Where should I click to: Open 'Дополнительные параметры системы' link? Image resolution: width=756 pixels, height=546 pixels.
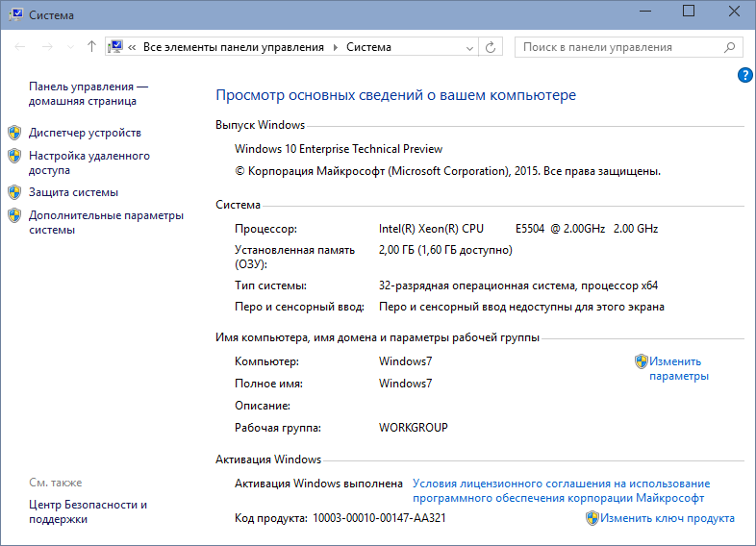click(x=106, y=222)
